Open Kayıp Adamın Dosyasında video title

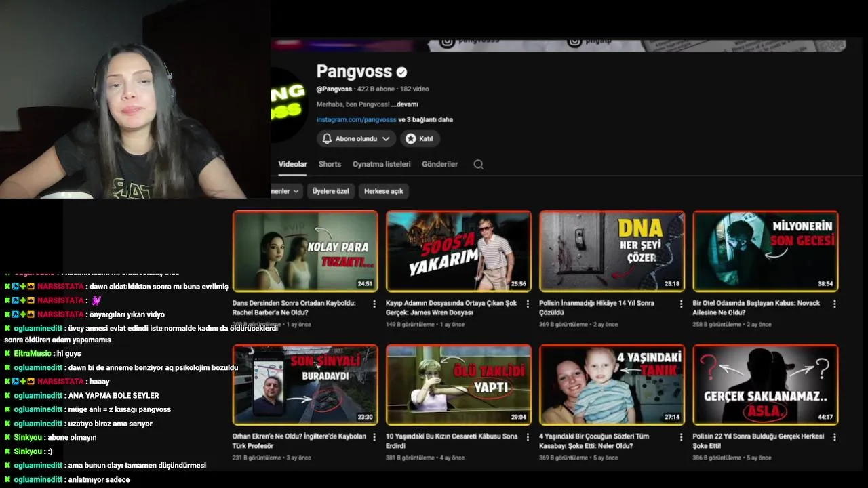(x=451, y=308)
